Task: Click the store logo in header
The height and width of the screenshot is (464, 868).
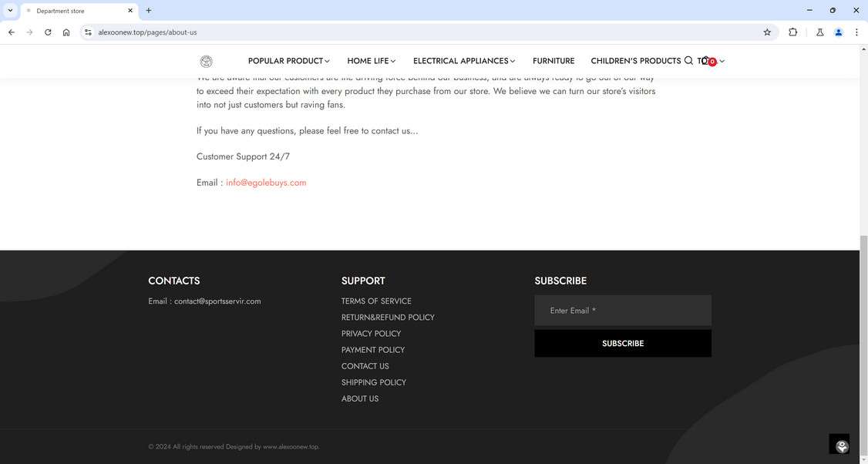Action: coord(206,61)
